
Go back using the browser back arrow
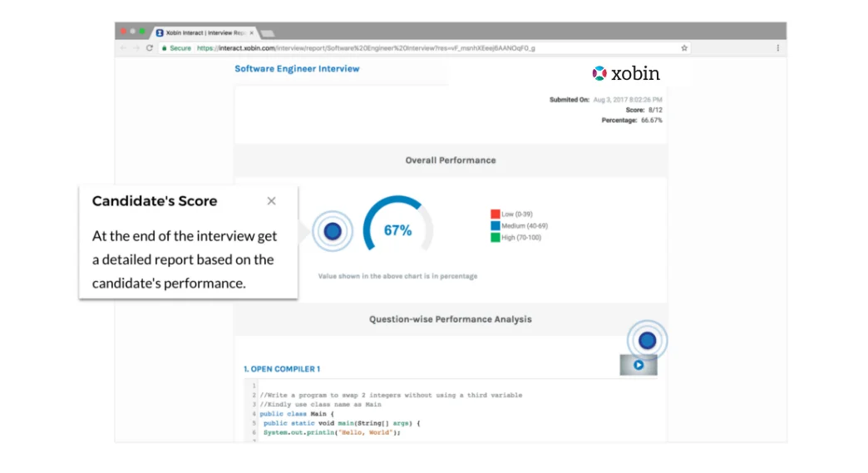click(123, 48)
